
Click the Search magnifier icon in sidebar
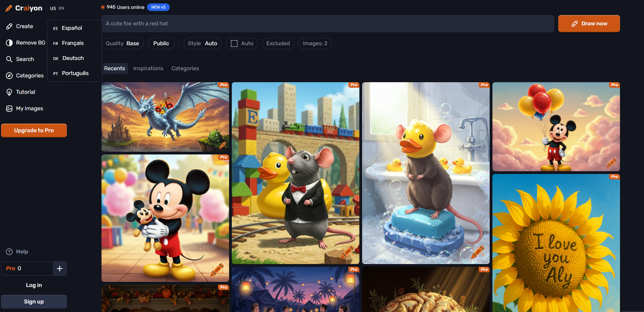coord(9,59)
